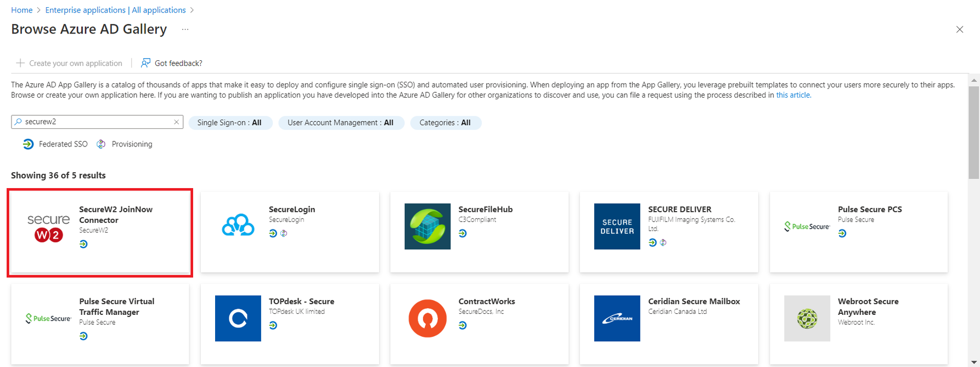
Task: Click the SecureLogin cloud logo
Action: pos(238,225)
